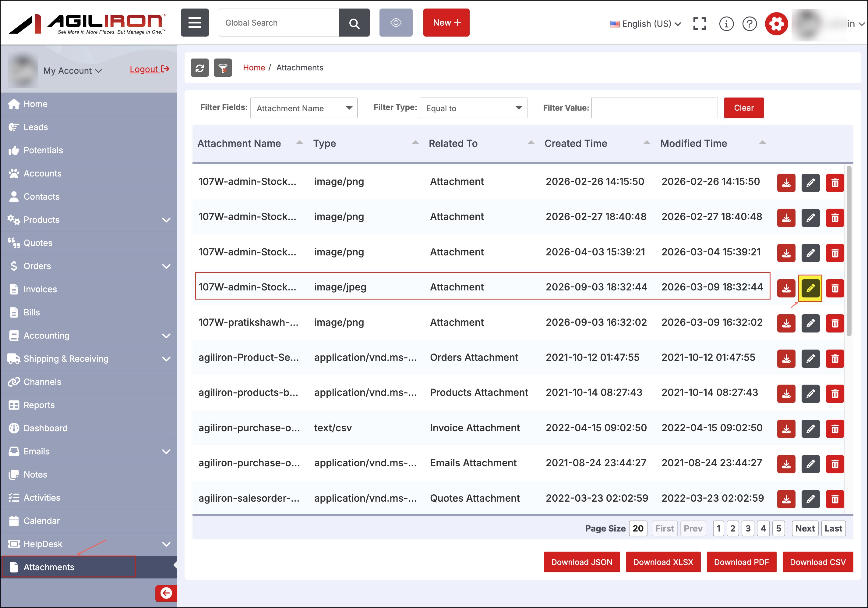Viewport: 868px width, 608px height.
Task: Edit the image/jpeg attachment with the yellow pencil
Action: [810, 288]
